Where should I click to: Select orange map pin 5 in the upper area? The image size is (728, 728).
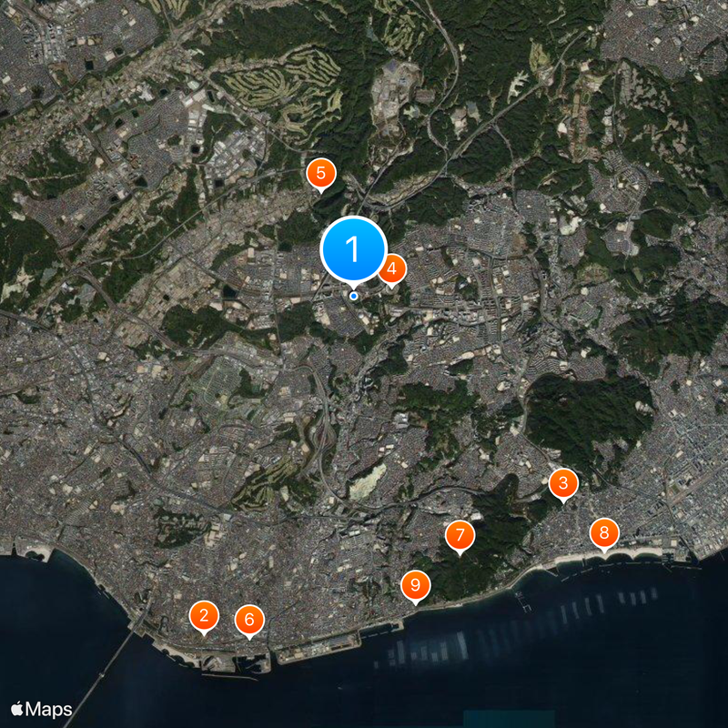coord(322,171)
